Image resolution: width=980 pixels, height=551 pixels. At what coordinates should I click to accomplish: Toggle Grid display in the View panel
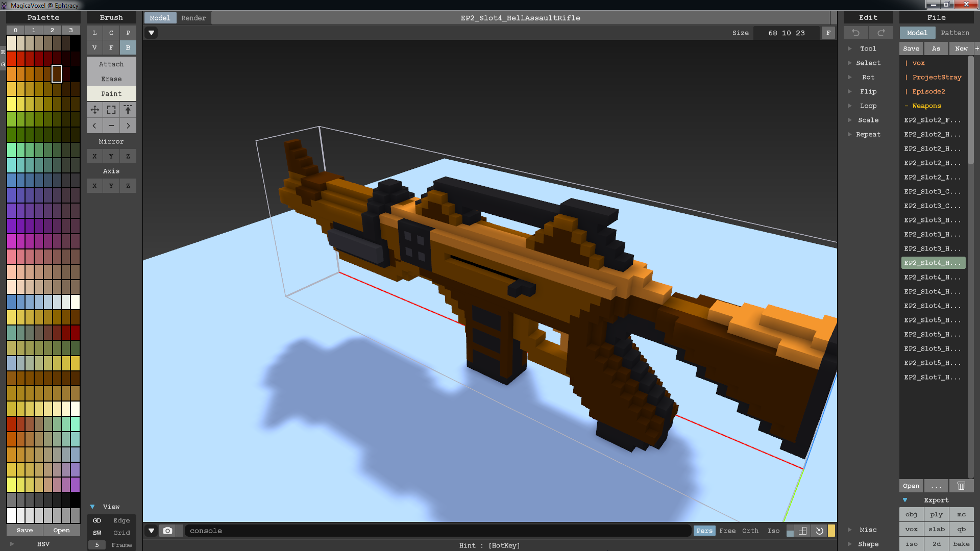tap(121, 533)
